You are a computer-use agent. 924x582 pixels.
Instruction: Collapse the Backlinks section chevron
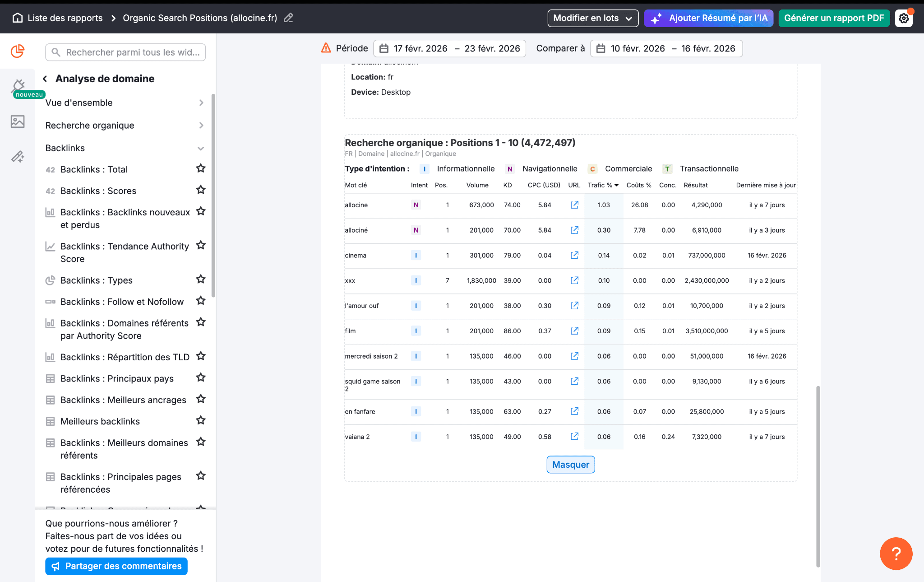(x=201, y=148)
